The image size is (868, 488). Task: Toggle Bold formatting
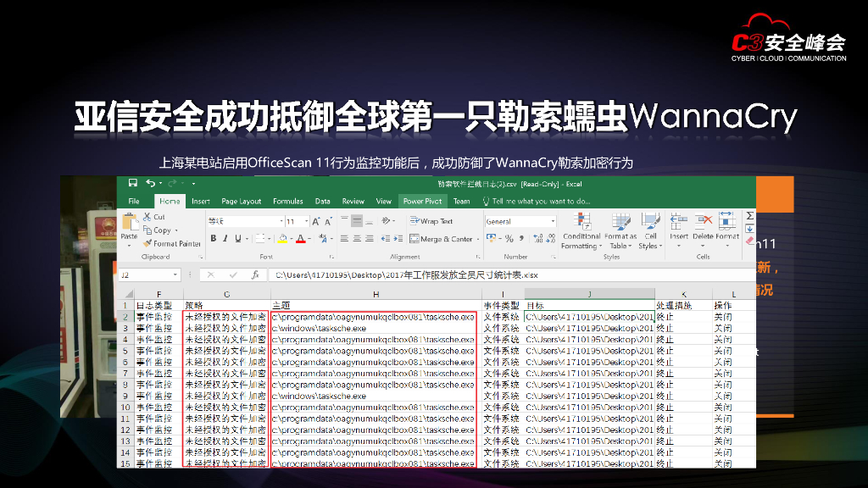tap(214, 239)
